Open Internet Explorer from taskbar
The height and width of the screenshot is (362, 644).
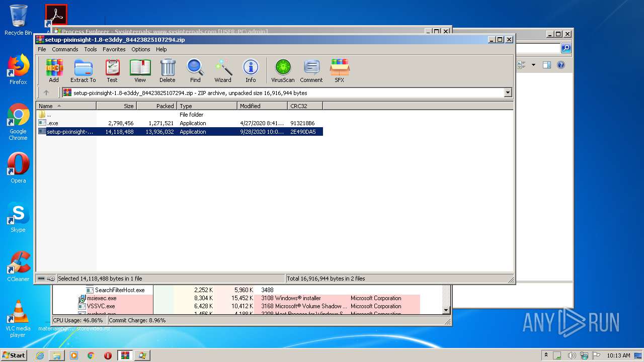[40, 355]
